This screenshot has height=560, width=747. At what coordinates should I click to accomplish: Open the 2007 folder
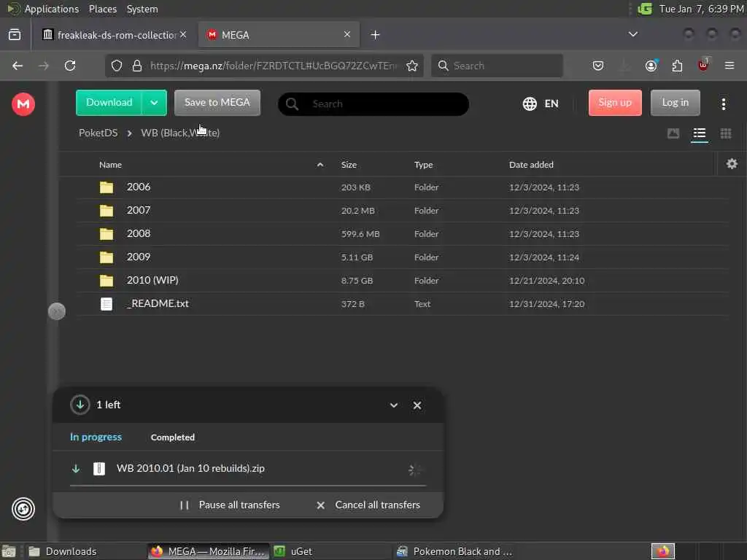[x=403, y=211]
